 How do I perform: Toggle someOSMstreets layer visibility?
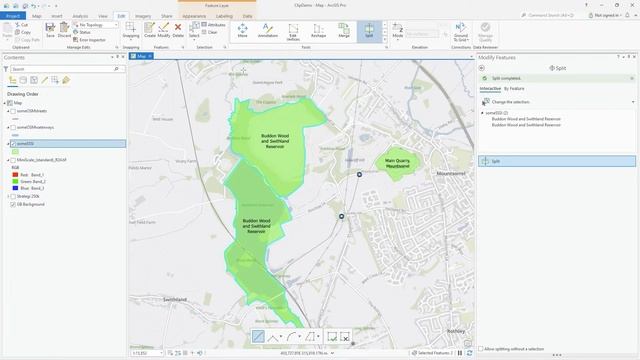coord(13,111)
